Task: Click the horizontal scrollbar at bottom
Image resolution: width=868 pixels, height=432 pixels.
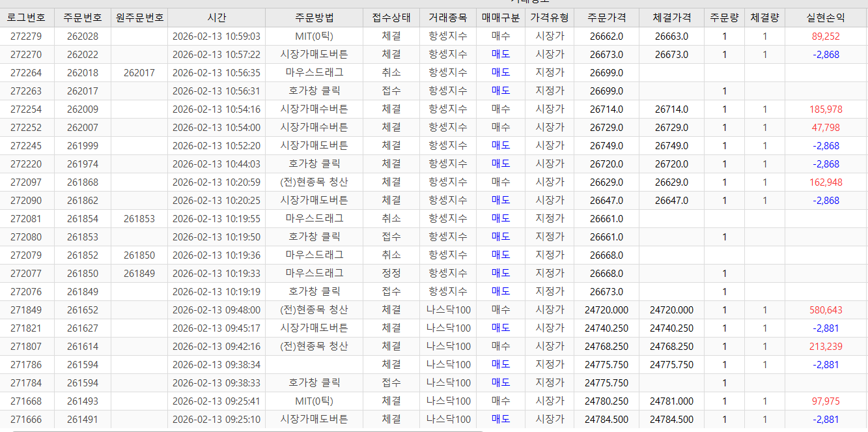Action: 247,430
